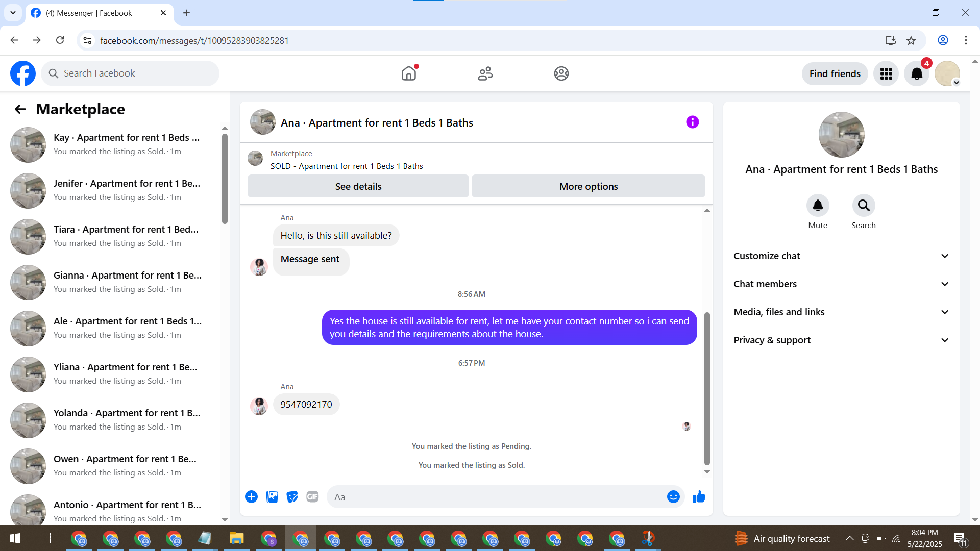Go to the Home feed icon
980x551 pixels.
pos(409,73)
